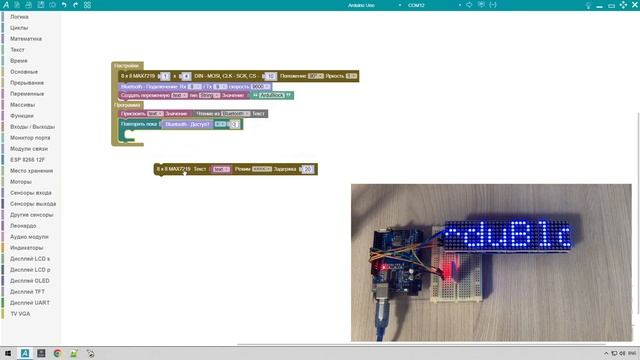Select the Другие сенсоры category
The width and height of the screenshot is (640, 360).
pos(31,215)
